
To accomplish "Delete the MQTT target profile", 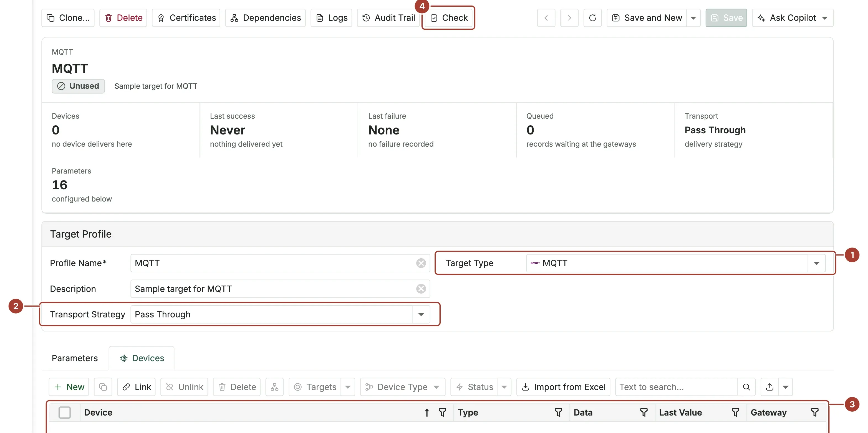I will pyautogui.click(x=123, y=18).
